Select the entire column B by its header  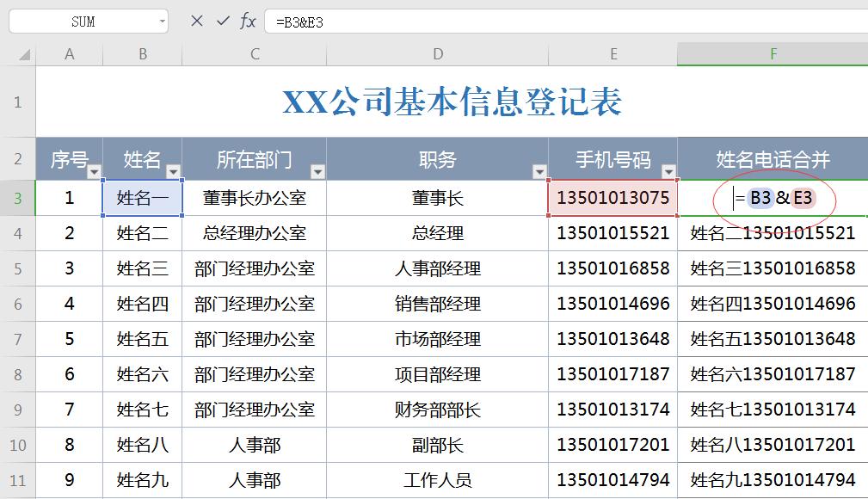[142, 53]
